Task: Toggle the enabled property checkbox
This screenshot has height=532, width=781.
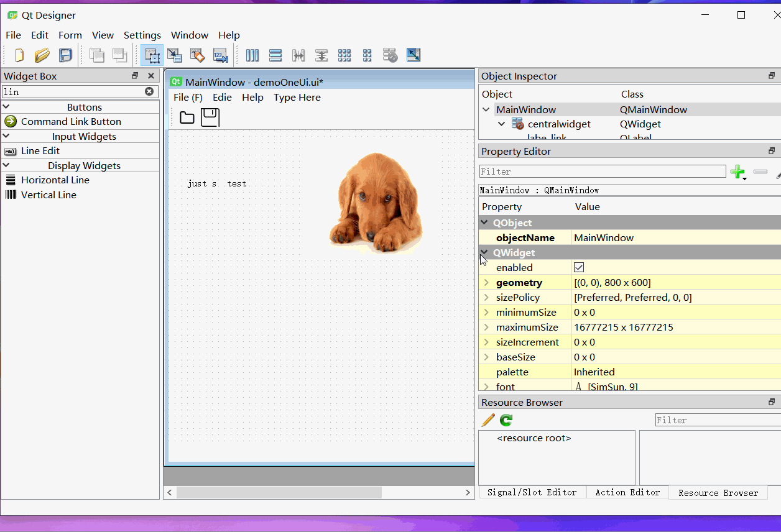Action: (579, 267)
